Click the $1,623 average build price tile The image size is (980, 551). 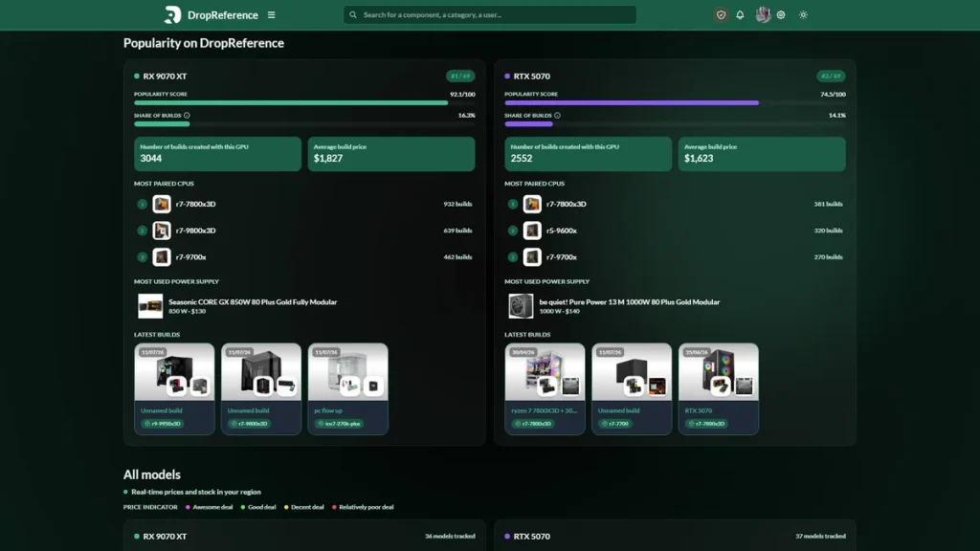click(762, 154)
